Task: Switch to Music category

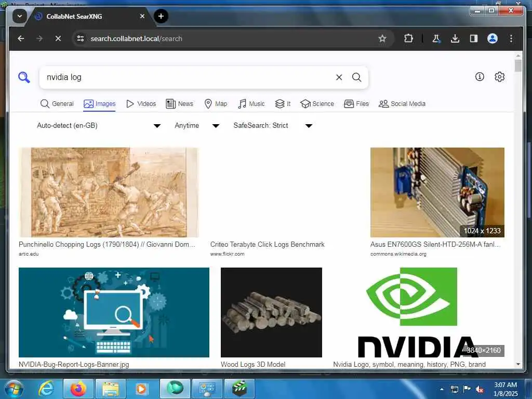Action: (x=251, y=104)
